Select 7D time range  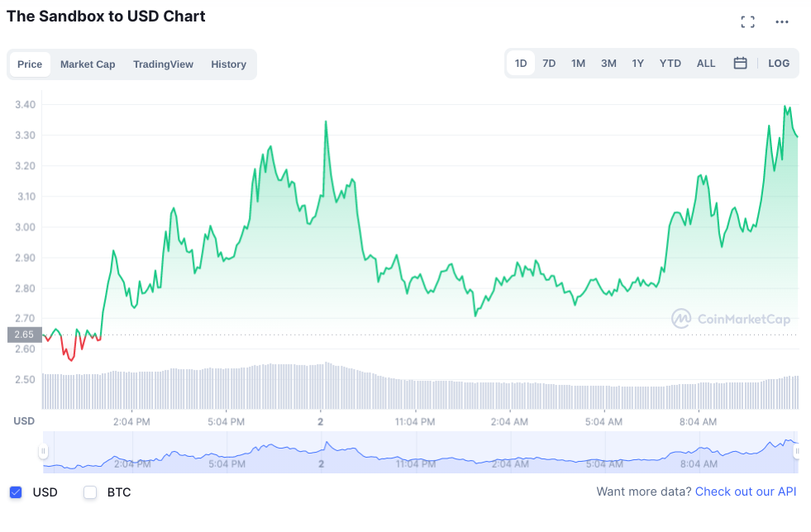click(x=549, y=64)
